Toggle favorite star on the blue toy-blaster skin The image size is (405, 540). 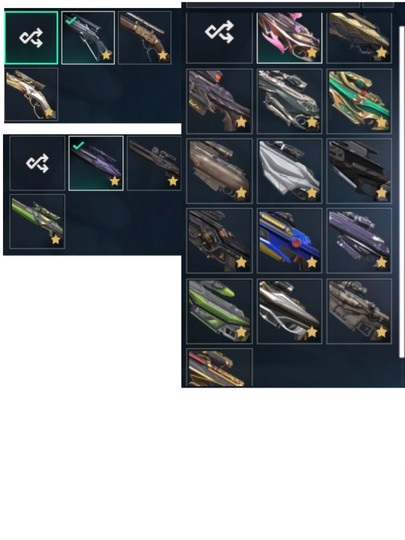[312, 262]
